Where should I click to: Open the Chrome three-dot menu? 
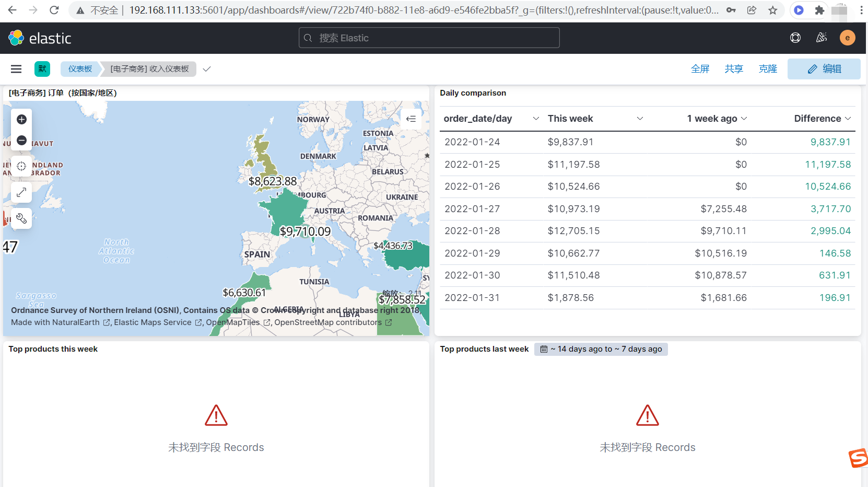[861, 10]
